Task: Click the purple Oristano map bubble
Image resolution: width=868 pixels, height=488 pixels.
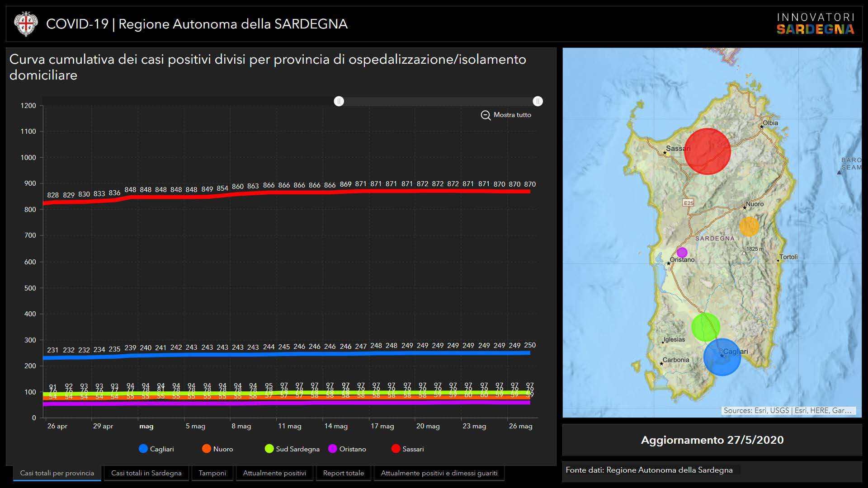Action: (682, 253)
